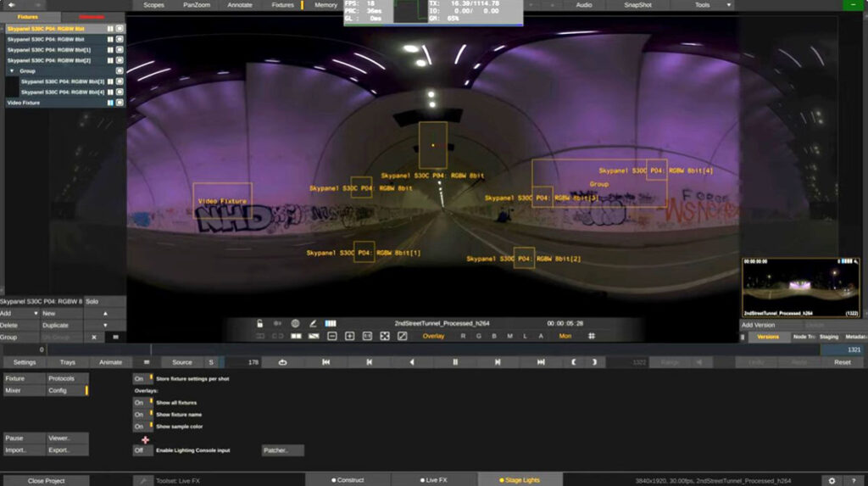Click the globe 360 view icon

pos(295,324)
